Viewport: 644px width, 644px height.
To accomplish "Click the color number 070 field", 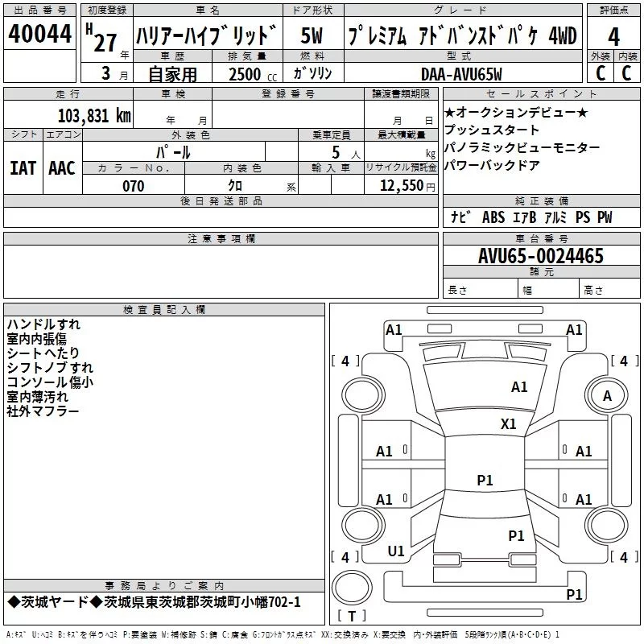I will (133, 186).
